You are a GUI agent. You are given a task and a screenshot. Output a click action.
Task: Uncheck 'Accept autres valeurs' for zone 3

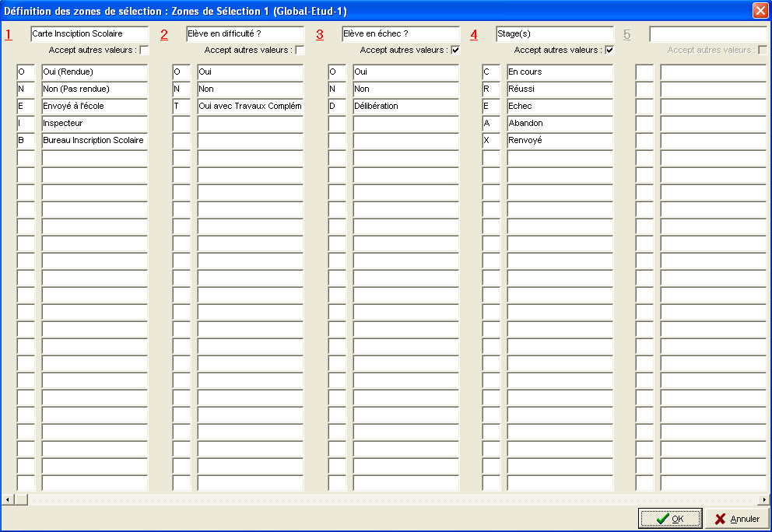click(x=455, y=50)
